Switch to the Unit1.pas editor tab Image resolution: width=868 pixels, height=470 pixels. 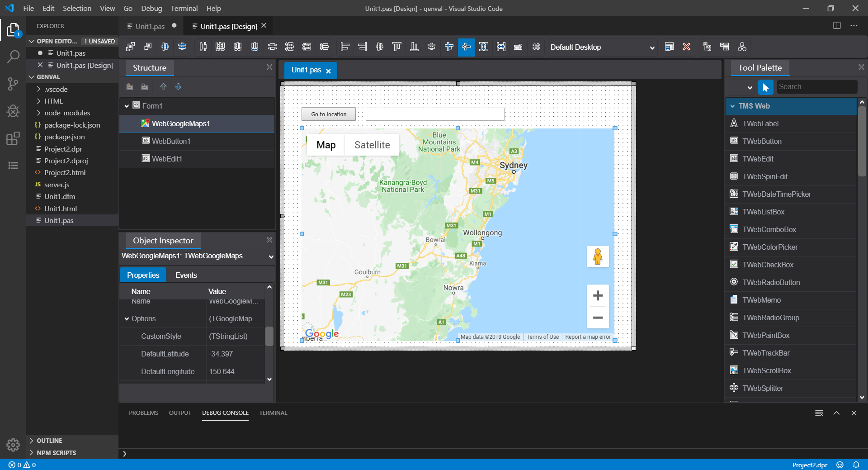pyautogui.click(x=150, y=26)
